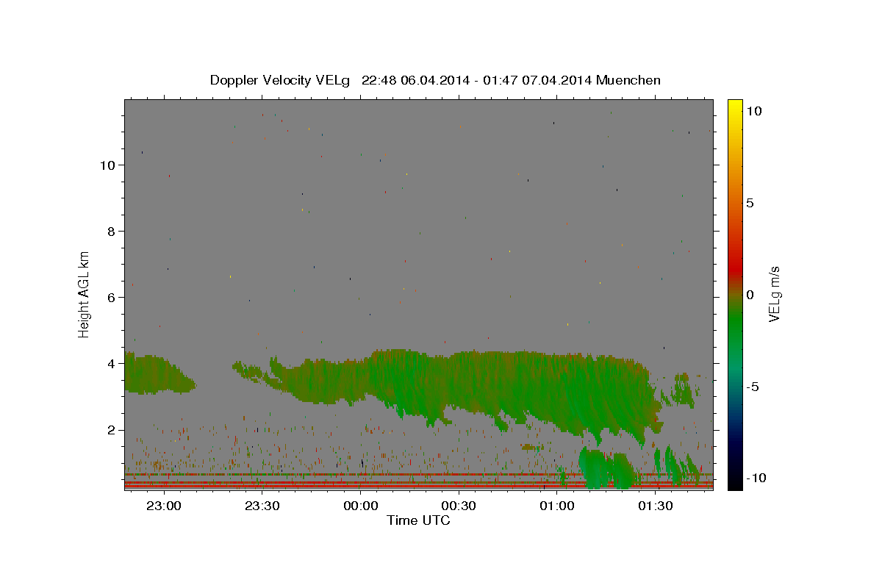Click the '00:00' time tick label

[360, 506]
